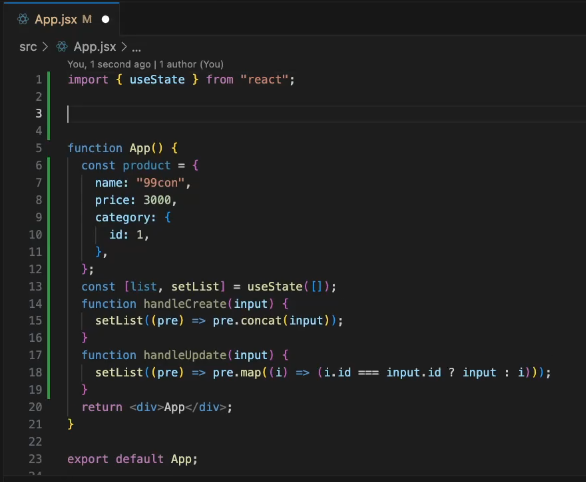
Task: Click the "handleUpdate" function name
Action: (x=185, y=355)
